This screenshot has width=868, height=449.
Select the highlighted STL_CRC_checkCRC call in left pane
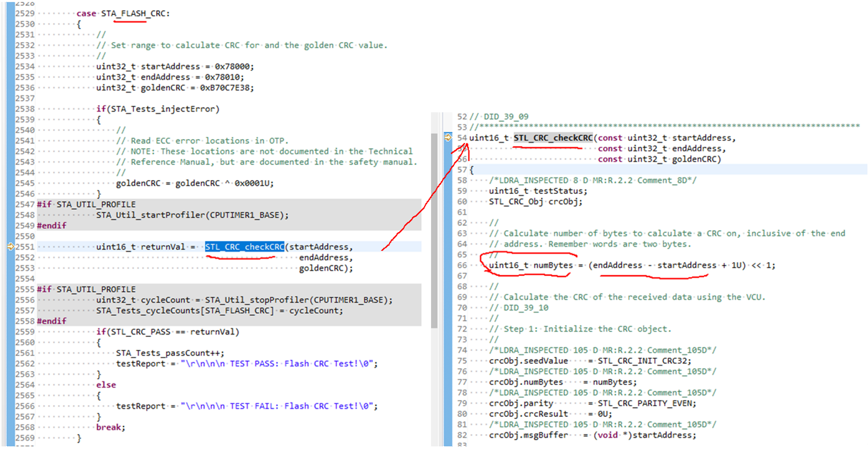[244, 247]
